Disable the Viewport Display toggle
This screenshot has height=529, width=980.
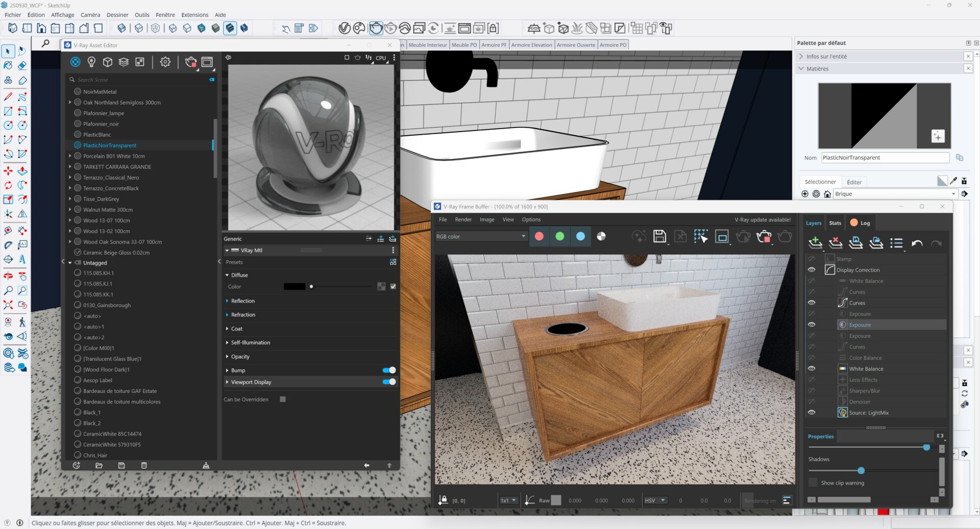coord(389,382)
